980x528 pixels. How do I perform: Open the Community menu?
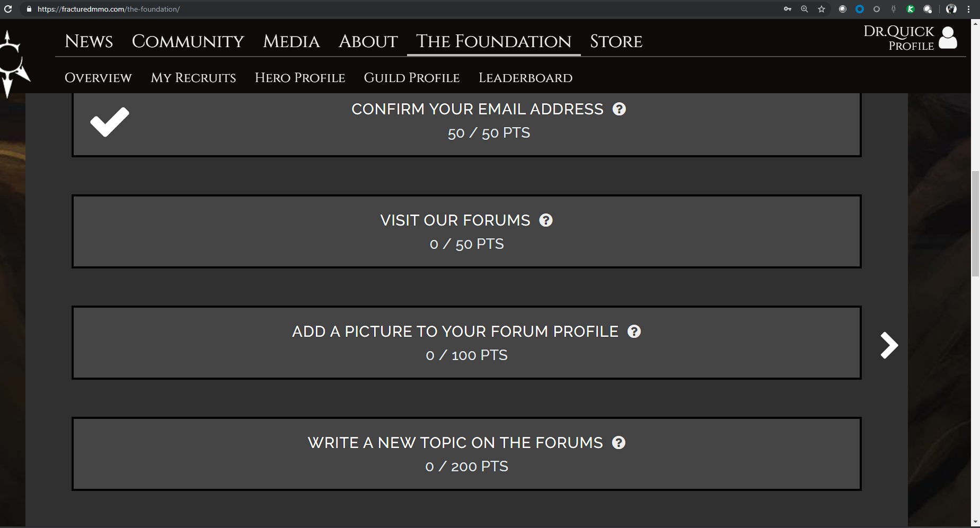click(x=188, y=41)
